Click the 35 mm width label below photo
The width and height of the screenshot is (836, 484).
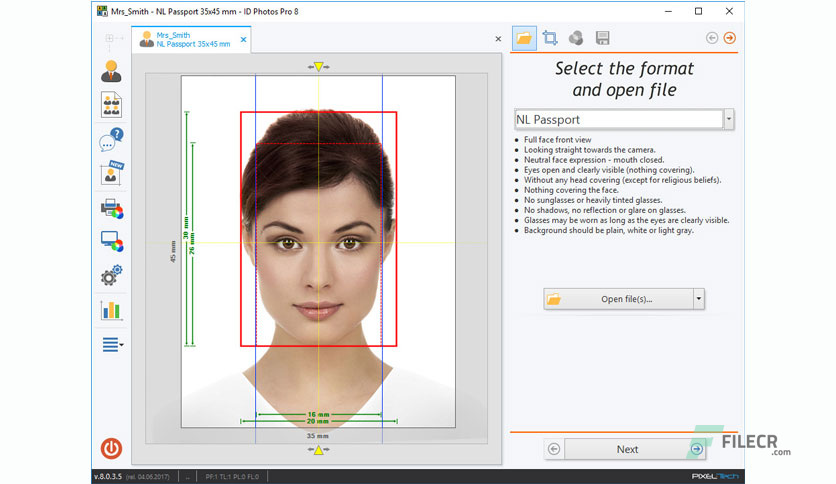click(318, 436)
